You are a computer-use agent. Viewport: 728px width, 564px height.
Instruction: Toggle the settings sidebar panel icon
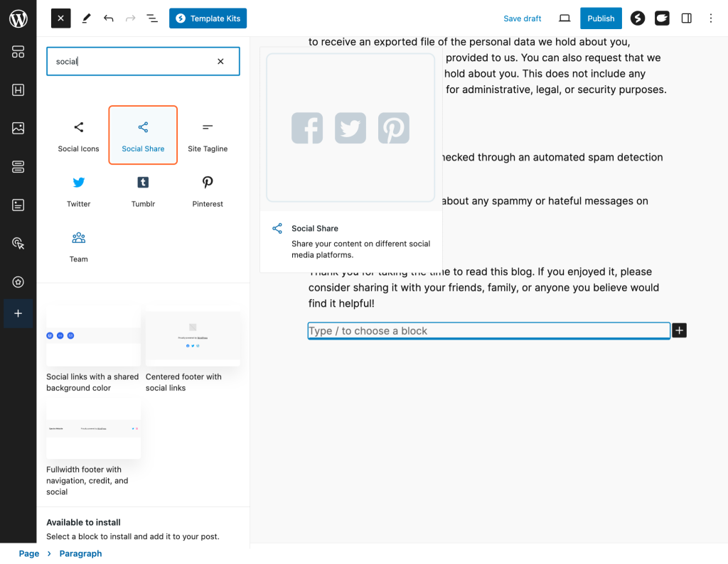click(686, 18)
